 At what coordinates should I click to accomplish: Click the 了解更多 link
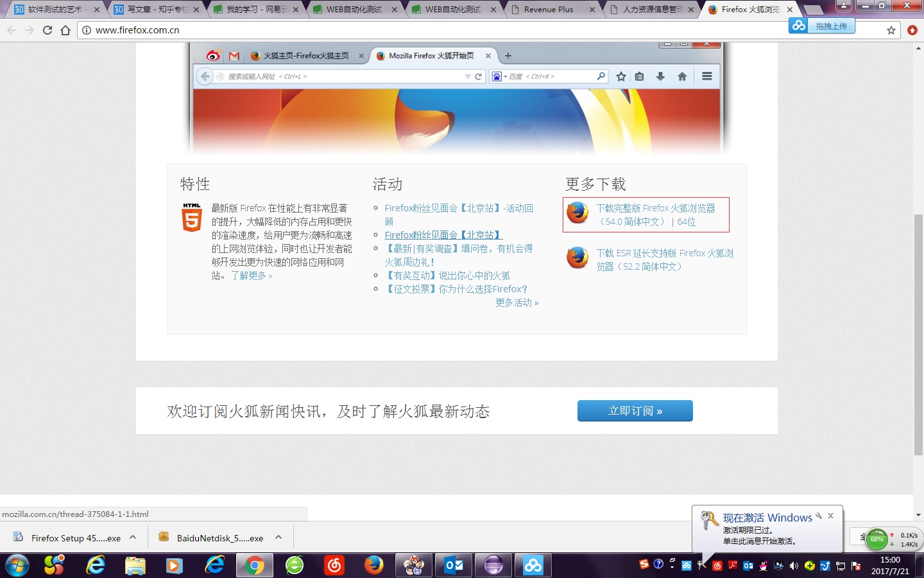pos(252,276)
